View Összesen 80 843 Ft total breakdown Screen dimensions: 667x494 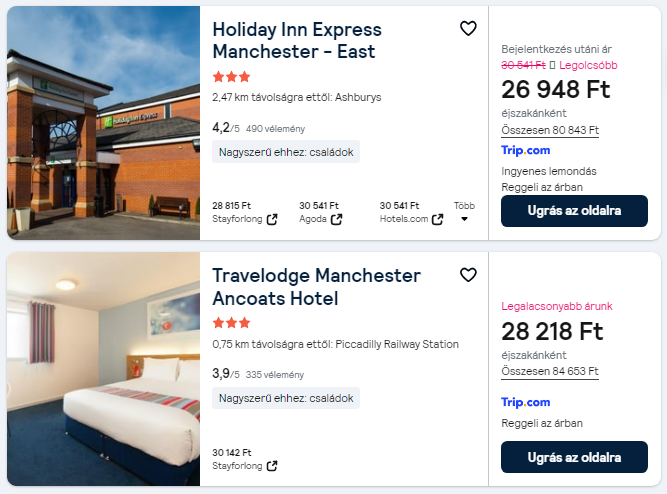pos(549,130)
